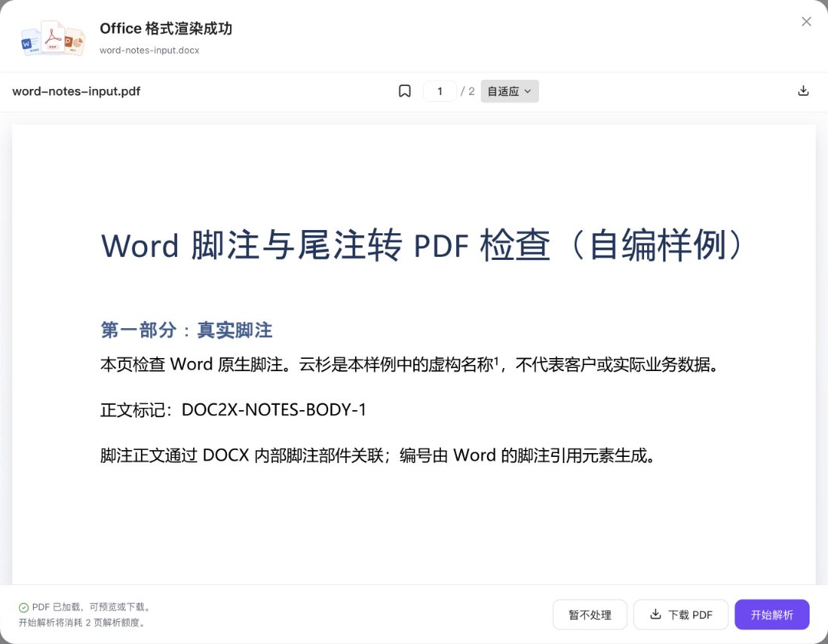828x644 pixels.
Task: Click the paragraph starting 本页检查 Word 原生脚注
Action: tap(409, 364)
